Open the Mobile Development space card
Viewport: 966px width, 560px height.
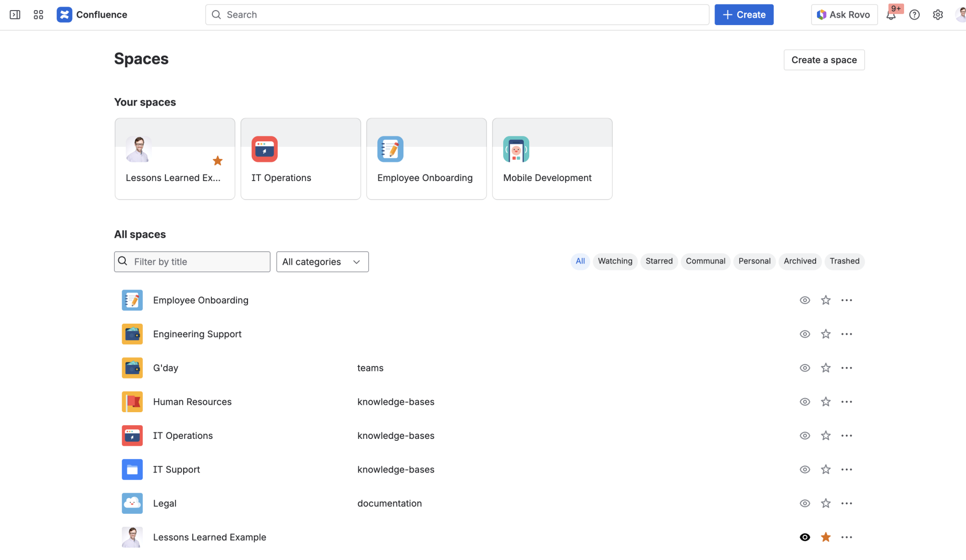(552, 158)
